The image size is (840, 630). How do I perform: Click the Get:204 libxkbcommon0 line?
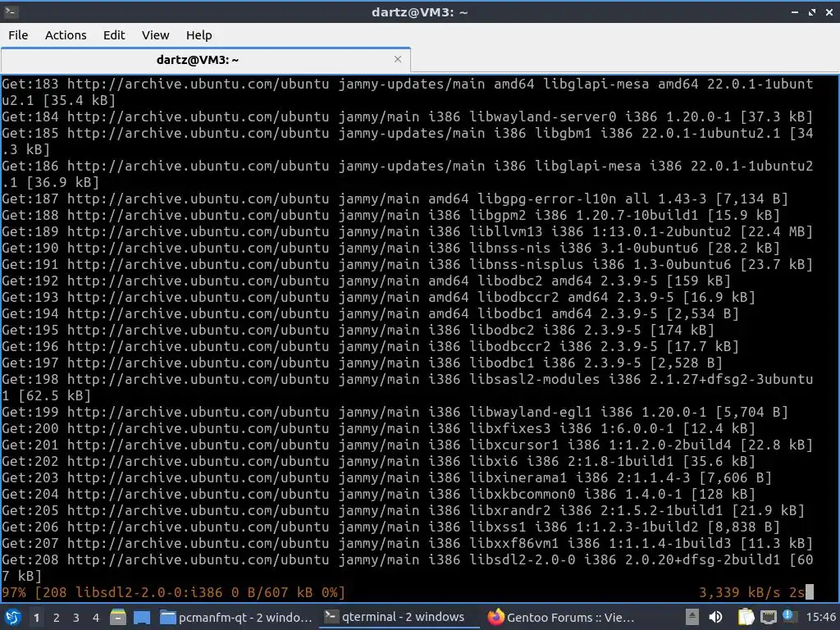point(378,494)
